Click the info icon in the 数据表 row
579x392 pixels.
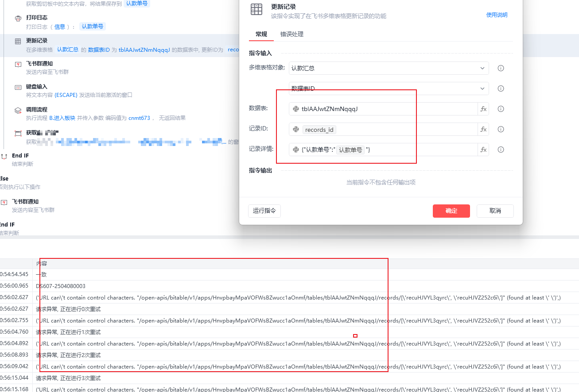pyautogui.click(x=501, y=109)
